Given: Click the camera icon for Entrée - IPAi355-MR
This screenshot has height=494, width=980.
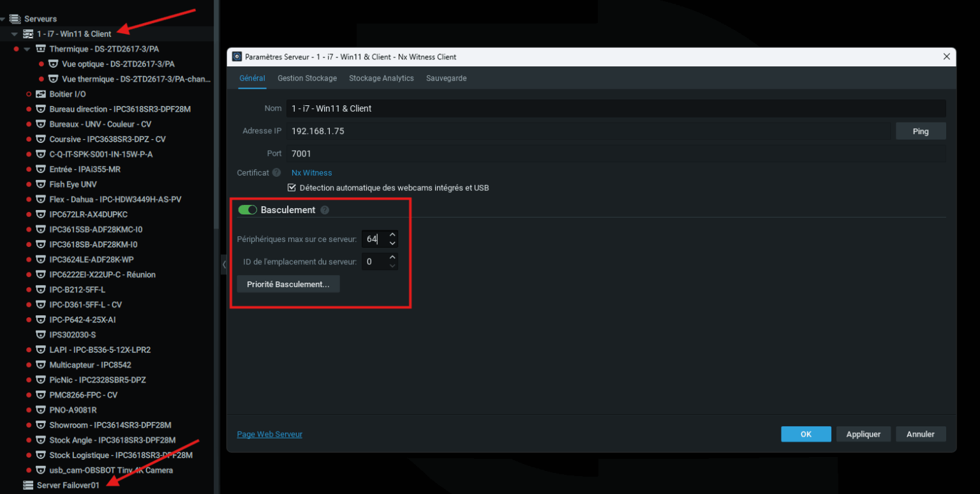Looking at the screenshot, I should 41,169.
